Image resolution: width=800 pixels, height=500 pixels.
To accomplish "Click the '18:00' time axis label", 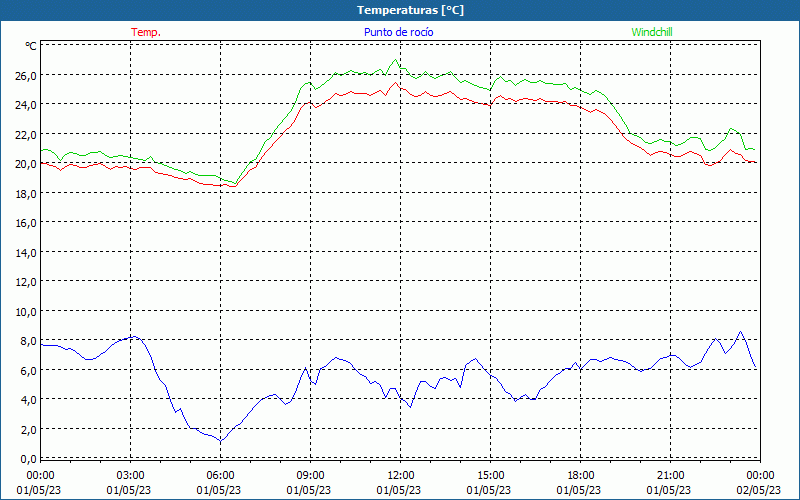I will pos(581,476).
